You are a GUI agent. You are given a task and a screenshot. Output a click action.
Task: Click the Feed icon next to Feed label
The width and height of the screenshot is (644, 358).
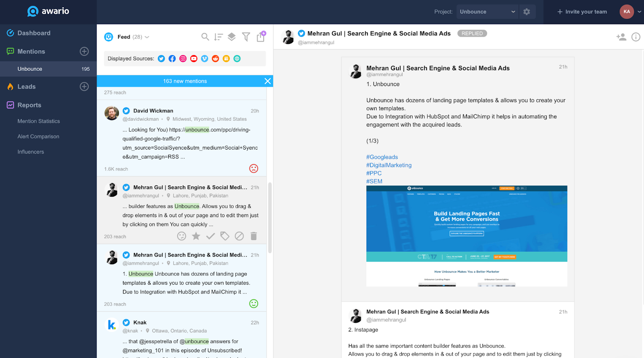[x=109, y=37]
